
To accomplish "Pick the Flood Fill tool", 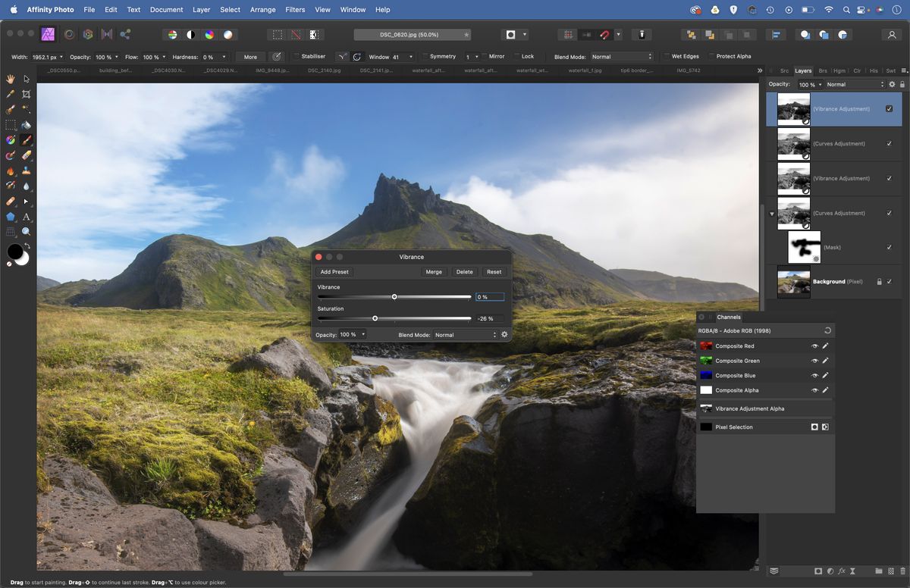I will coord(25,124).
